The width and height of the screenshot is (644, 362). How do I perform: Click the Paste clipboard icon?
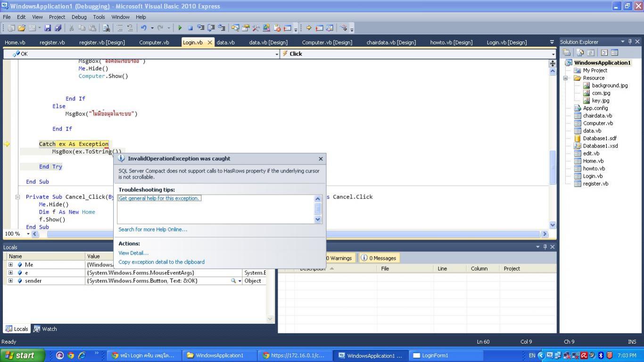92,28
